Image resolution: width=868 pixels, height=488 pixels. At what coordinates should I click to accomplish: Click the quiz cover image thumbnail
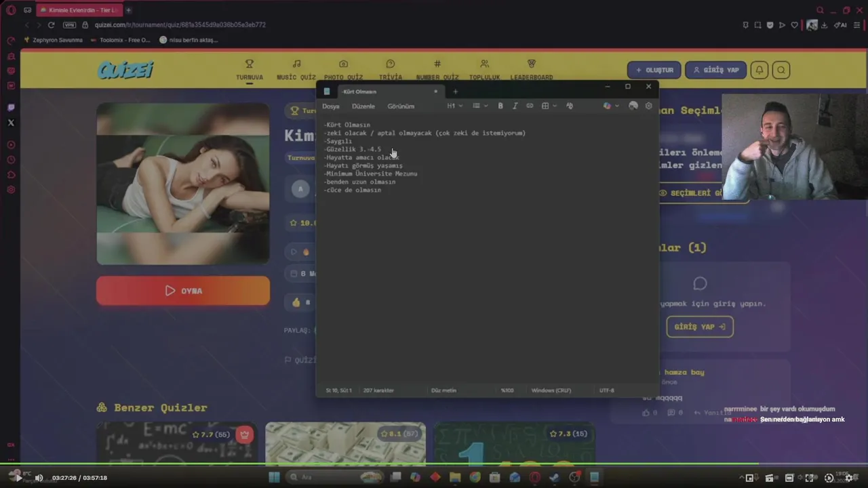pyautogui.click(x=183, y=184)
